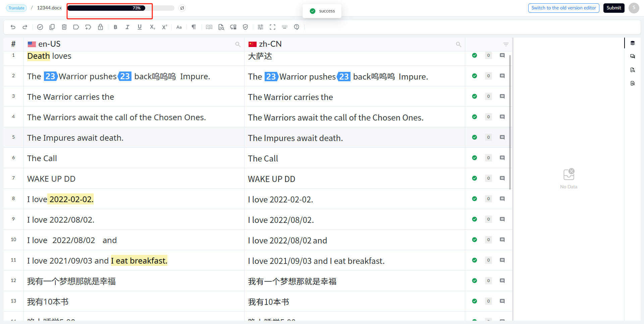Edit target text 'The Impures await death.'

click(355, 138)
